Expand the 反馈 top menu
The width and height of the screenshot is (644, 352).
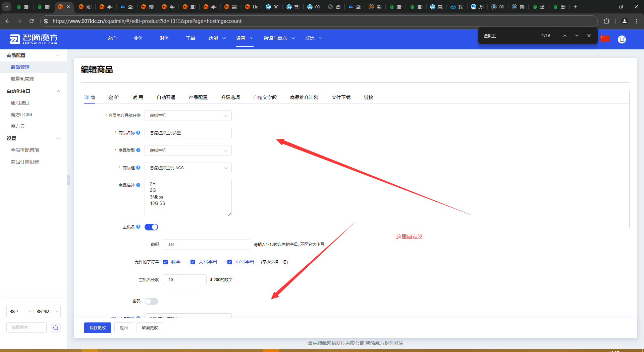(314, 38)
